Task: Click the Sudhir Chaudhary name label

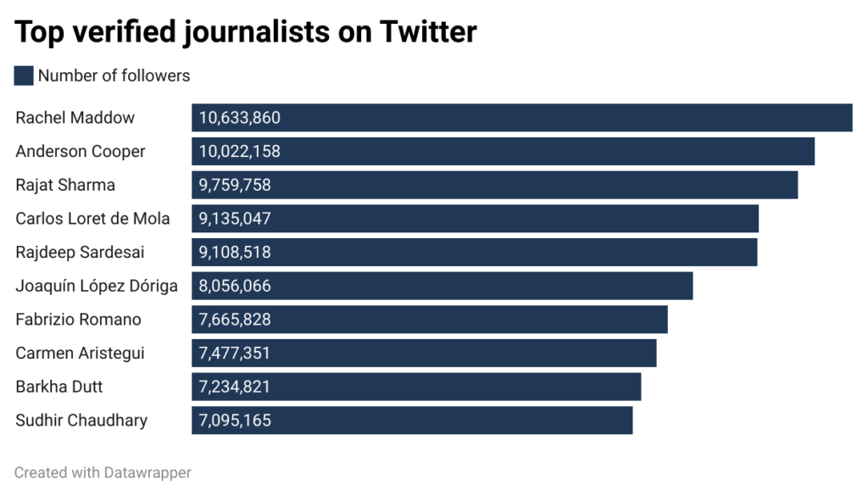Action: click(81, 421)
